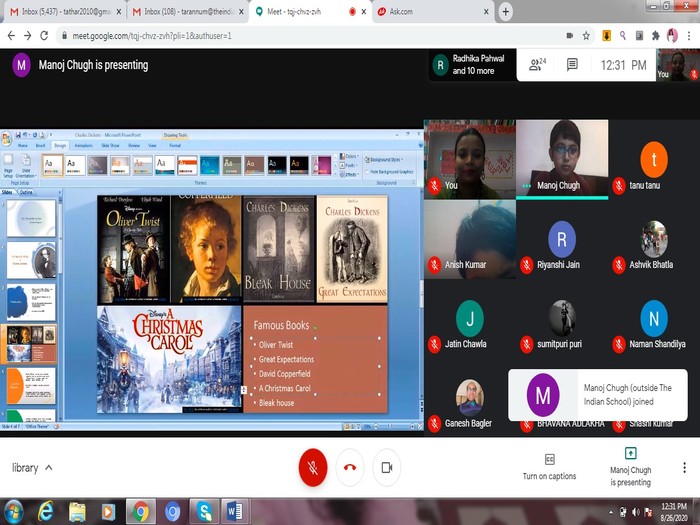This screenshot has height=525, width=700.
Task: Open Word from taskbar
Action: (x=235, y=512)
